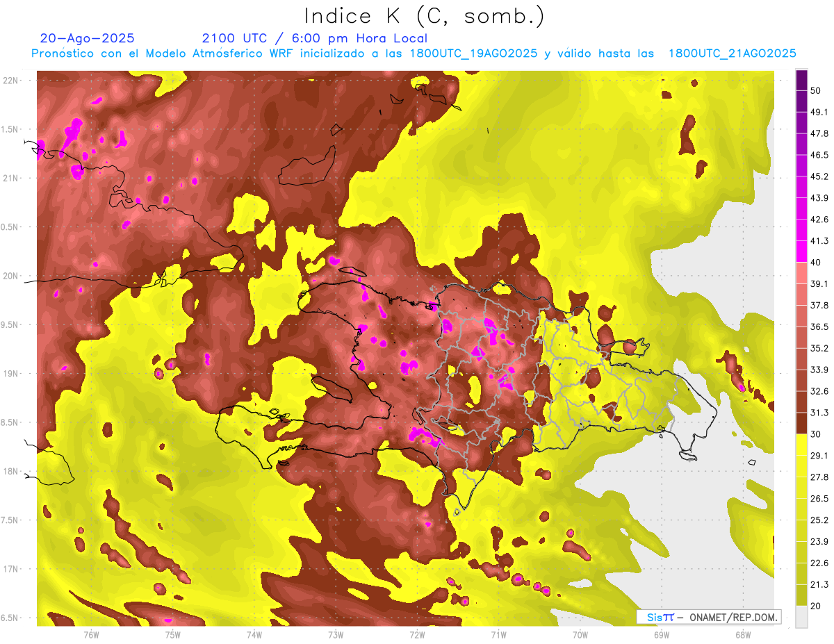Click the color bar value "25.2"
Image resolution: width=834 pixels, height=644 pixels.
(819, 520)
